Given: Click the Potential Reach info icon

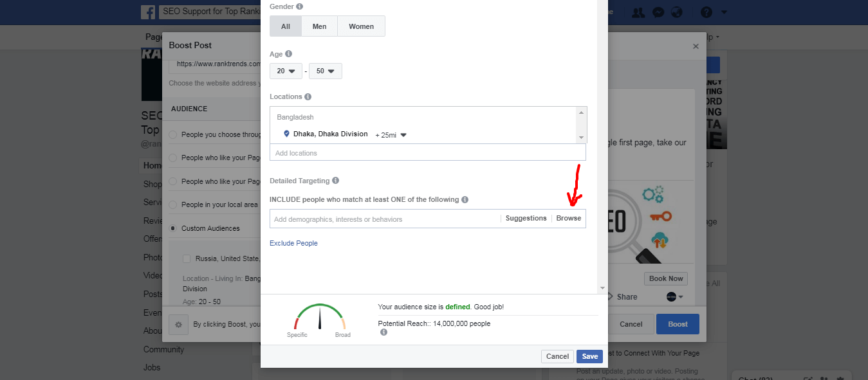Looking at the screenshot, I should click(x=383, y=332).
